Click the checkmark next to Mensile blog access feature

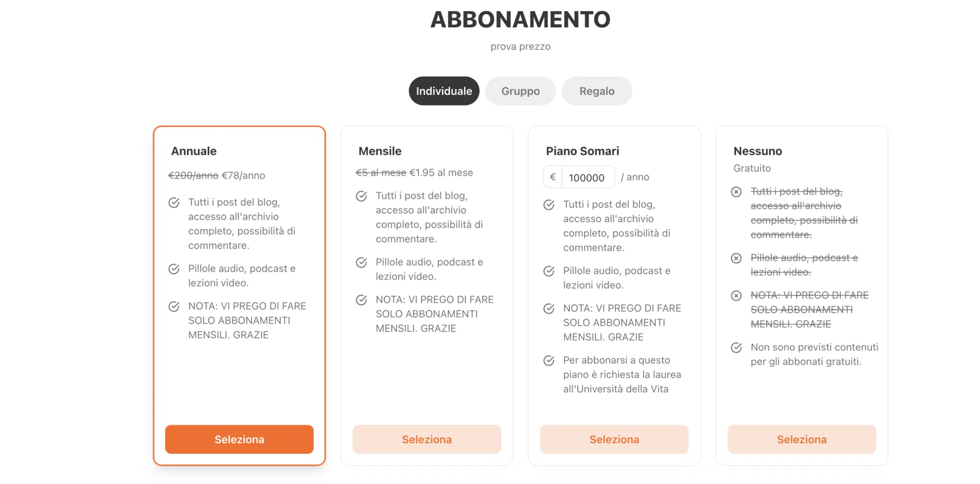(361, 196)
